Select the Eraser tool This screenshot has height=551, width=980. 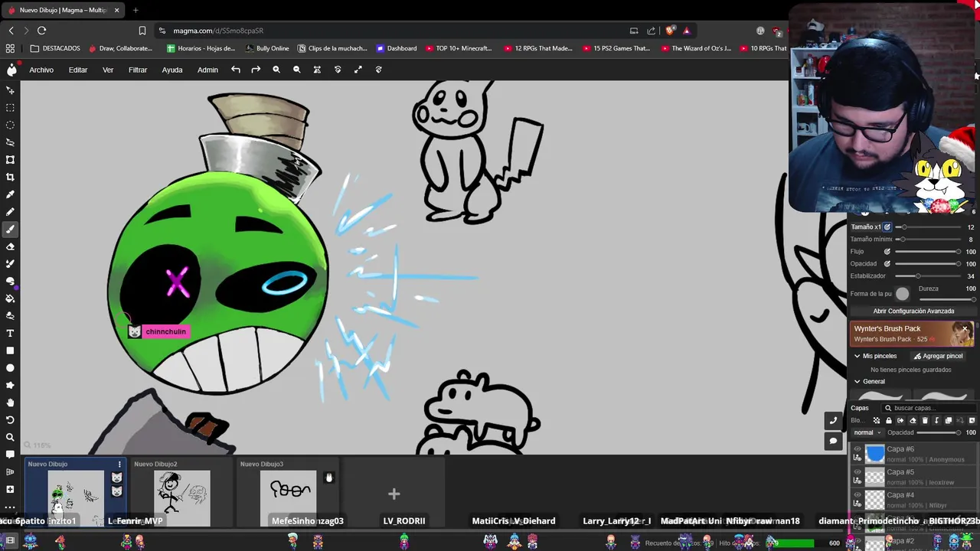10,246
